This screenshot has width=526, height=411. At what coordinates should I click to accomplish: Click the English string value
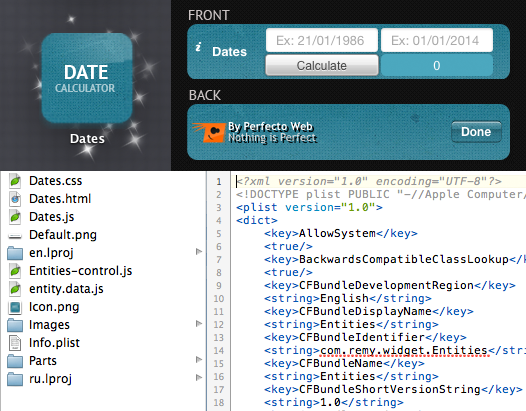click(x=344, y=299)
